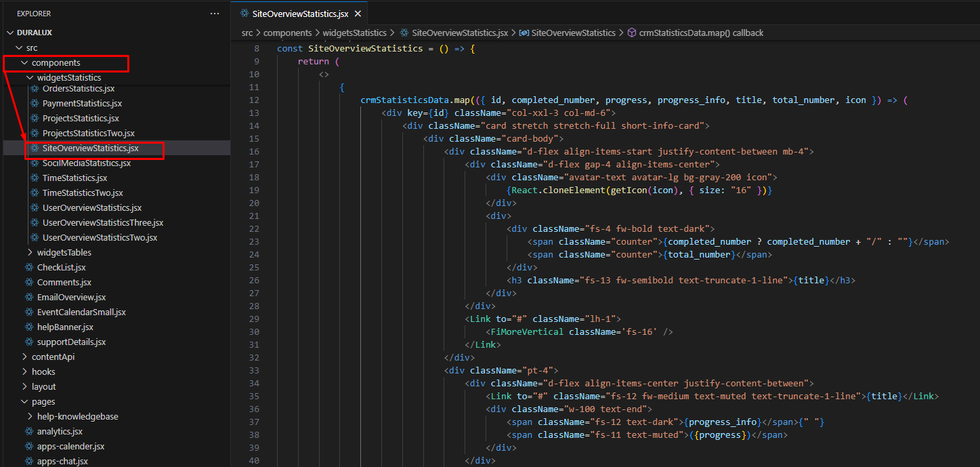980x467 pixels.
Task: Collapse the components folder
Action: 24,63
